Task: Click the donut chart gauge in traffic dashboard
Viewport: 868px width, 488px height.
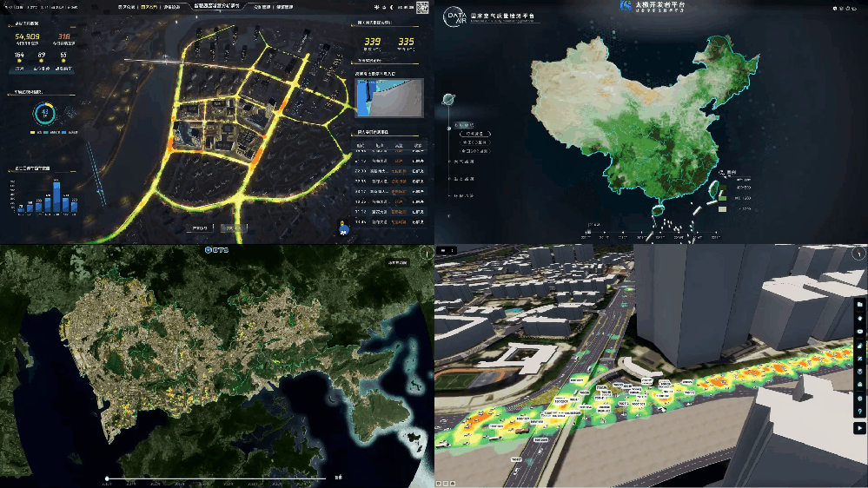Action: pyautogui.click(x=45, y=114)
